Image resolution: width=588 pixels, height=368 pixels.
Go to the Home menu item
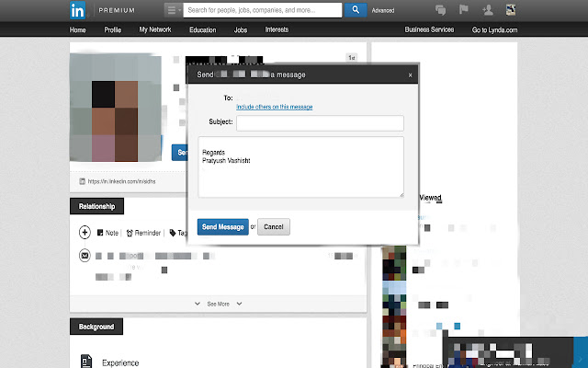pos(77,29)
